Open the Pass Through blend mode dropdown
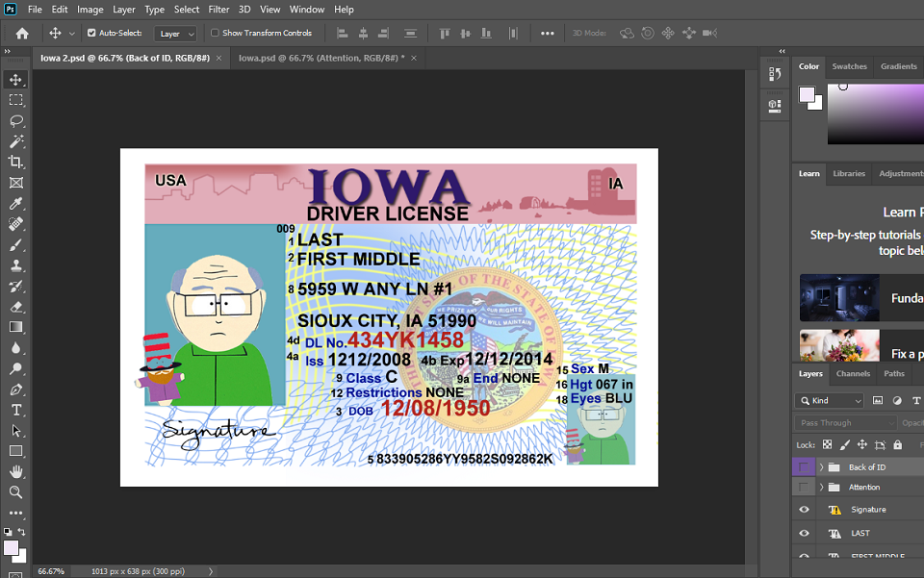Screen dimensions: 924x578 pos(845,422)
